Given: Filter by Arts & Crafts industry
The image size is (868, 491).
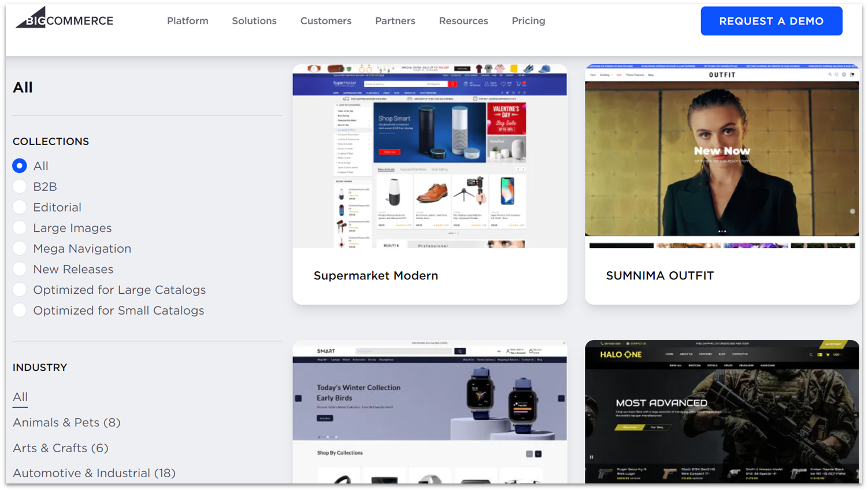Looking at the screenshot, I should (x=60, y=448).
